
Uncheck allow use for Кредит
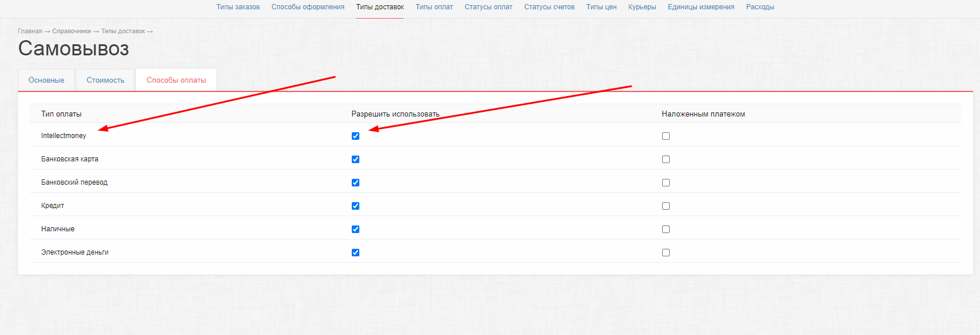355,206
